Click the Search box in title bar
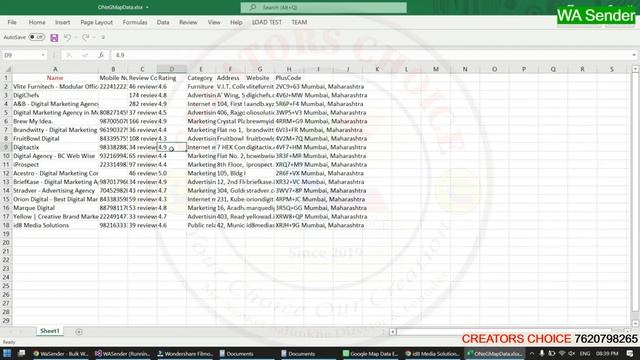The width and height of the screenshot is (640, 360). coord(323,7)
